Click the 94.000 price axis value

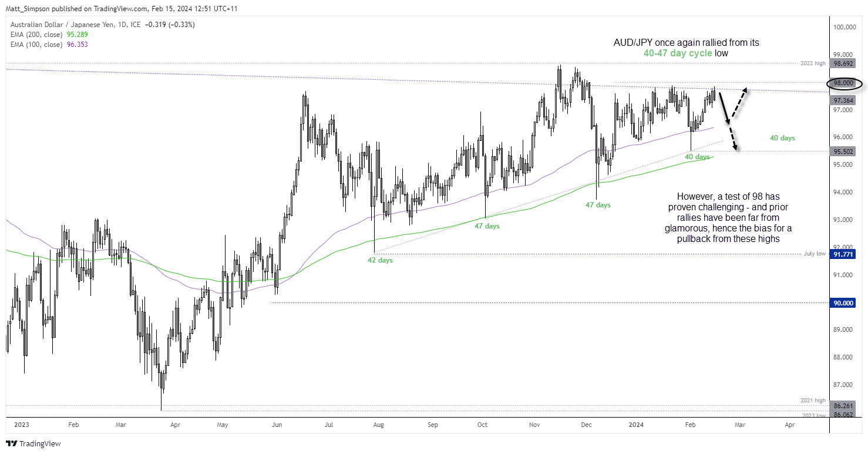pos(843,192)
